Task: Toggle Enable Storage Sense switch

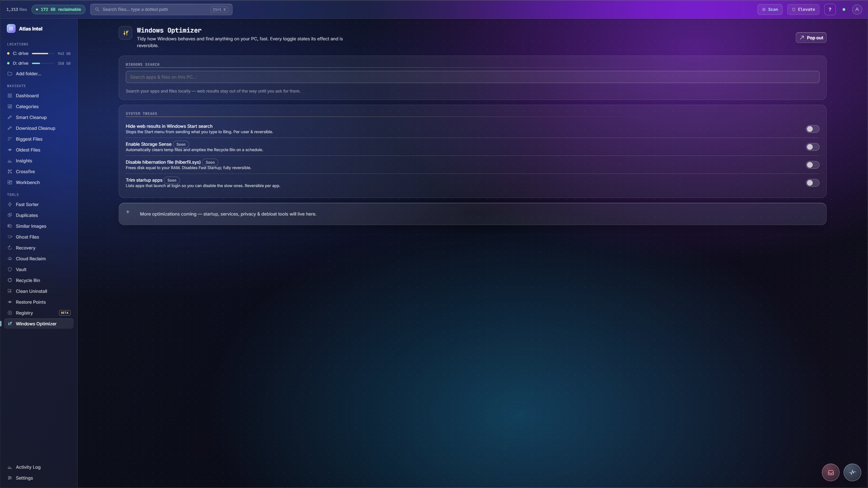Action: point(812,147)
